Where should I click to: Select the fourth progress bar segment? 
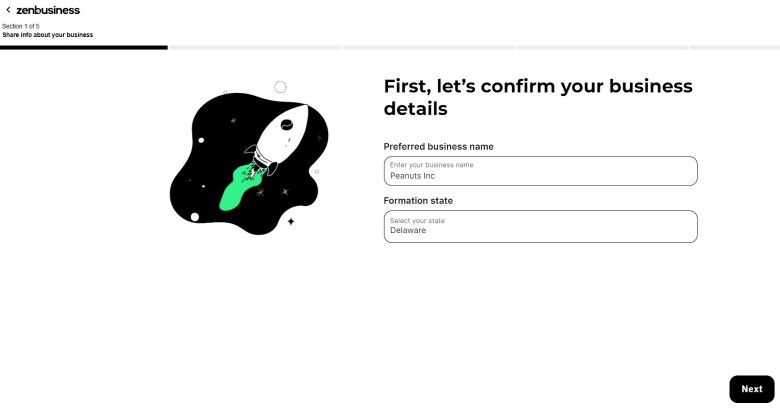[x=602, y=48]
